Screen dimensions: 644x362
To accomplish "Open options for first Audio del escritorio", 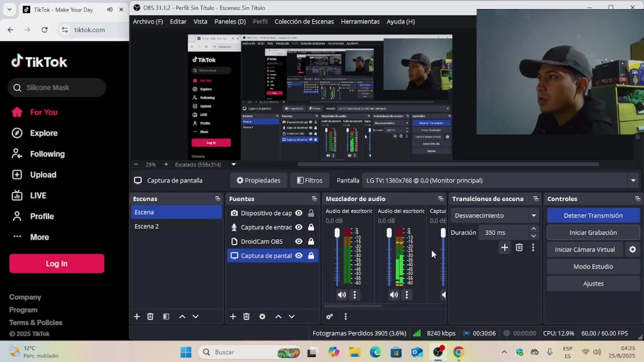I will (x=355, y=295).
